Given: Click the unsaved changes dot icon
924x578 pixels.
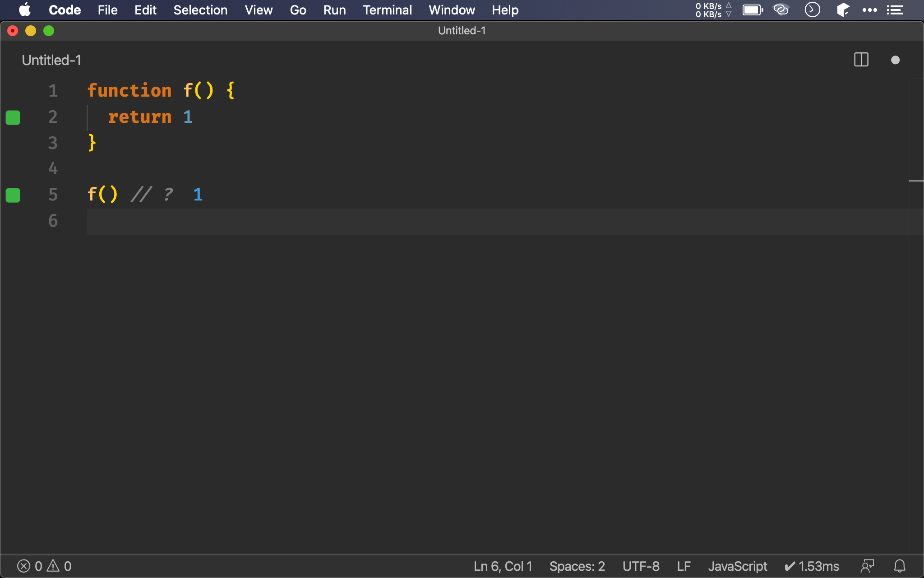Looking at the screenshot, I should coord(895,60).
